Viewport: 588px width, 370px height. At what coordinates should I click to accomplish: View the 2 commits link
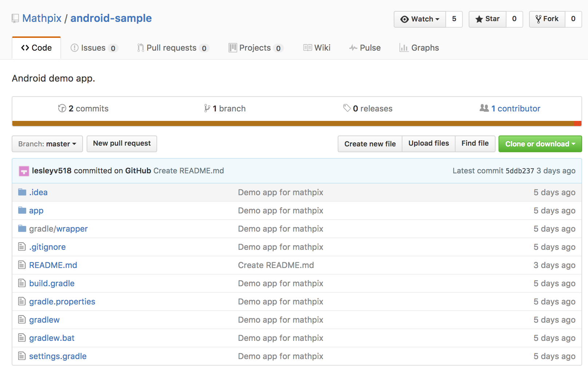click(x=83, y=109)
